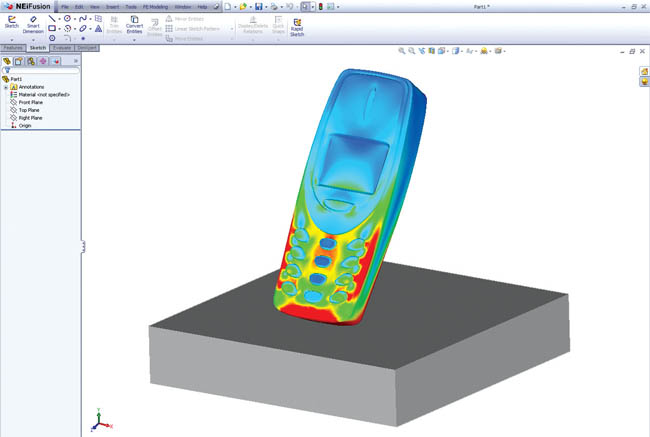Open the FeatureManager design tree tab
Screen dimensions: 650x437
tap(7, 61)
